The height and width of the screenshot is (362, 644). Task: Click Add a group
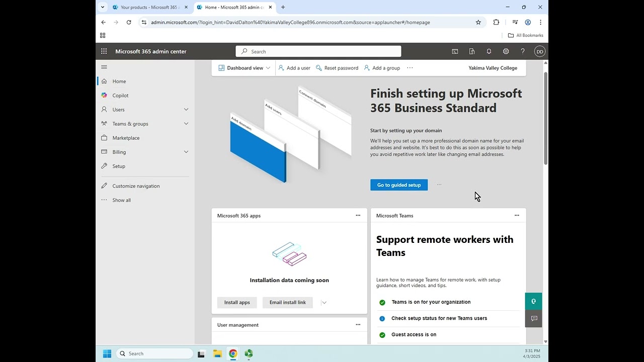(x=382, y=68)
